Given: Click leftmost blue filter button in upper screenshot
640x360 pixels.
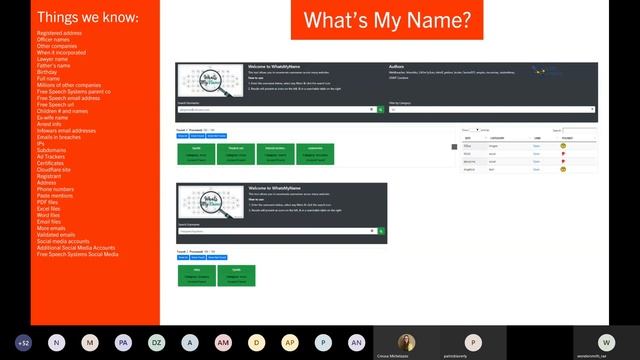Looking at the screenshot, I should [x=182, y=136].
